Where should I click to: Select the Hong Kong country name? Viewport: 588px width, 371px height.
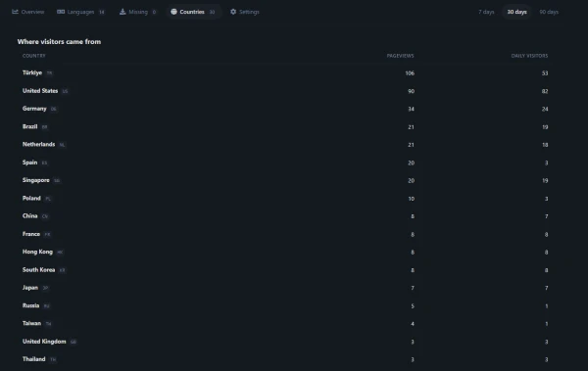point(37,252)
